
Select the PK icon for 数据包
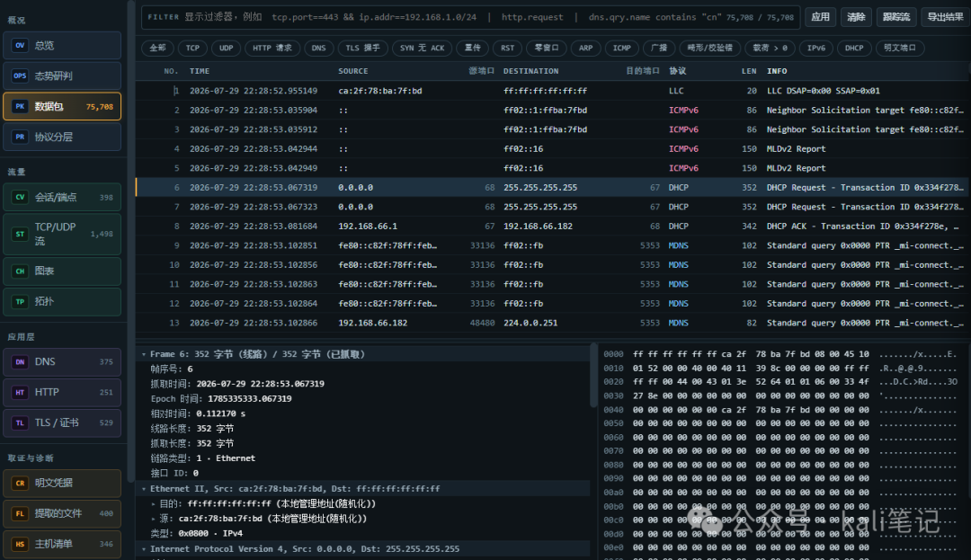tap(20, 106)
